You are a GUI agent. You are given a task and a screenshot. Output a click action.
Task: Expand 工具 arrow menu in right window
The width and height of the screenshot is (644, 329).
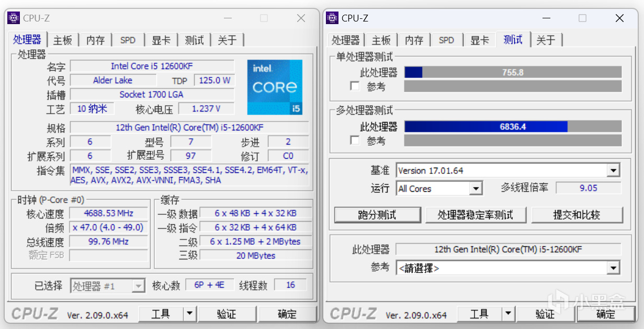coord(508,314)
